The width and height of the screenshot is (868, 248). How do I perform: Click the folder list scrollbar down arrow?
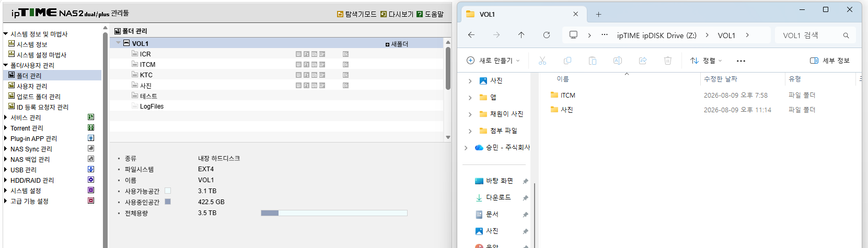click(x=448, y=137)
